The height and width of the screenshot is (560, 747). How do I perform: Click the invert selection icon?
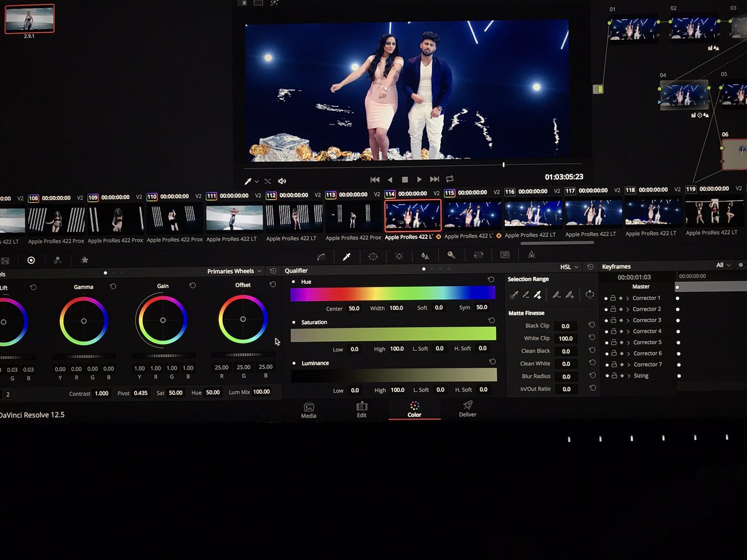[x=590, y=295]
